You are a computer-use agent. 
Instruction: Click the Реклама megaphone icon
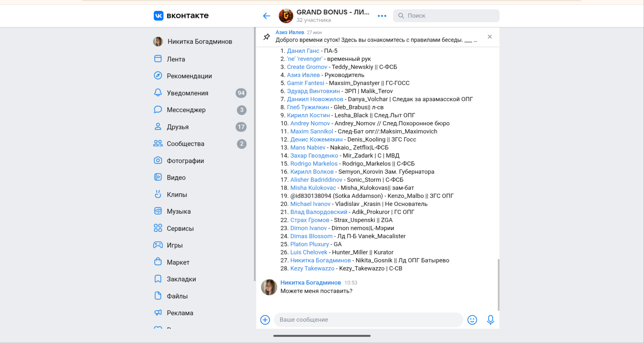[158, 312]
